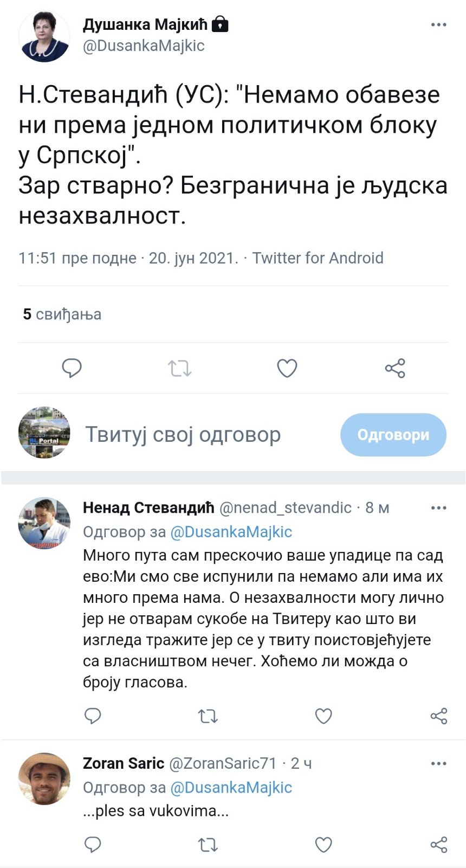Retweet the main Душанка Мајкић tweet
Screen dimensions: 466x868
click(x=179, y=368)
